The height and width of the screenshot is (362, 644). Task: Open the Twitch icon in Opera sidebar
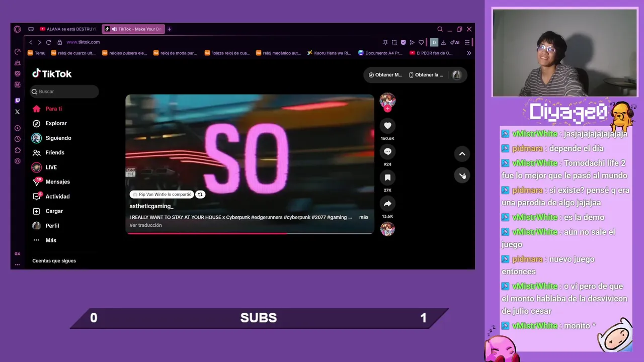(x=18, y=101)
